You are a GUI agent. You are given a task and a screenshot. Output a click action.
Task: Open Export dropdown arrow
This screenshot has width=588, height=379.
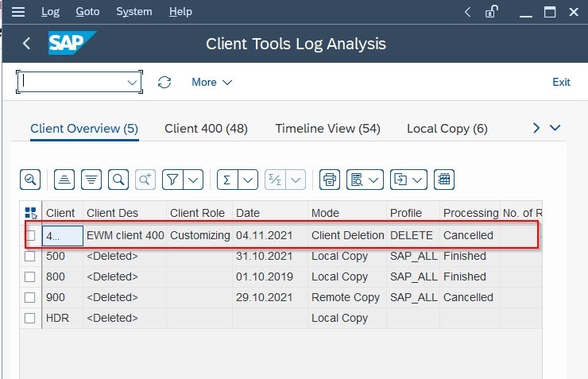tap(417, 180)
